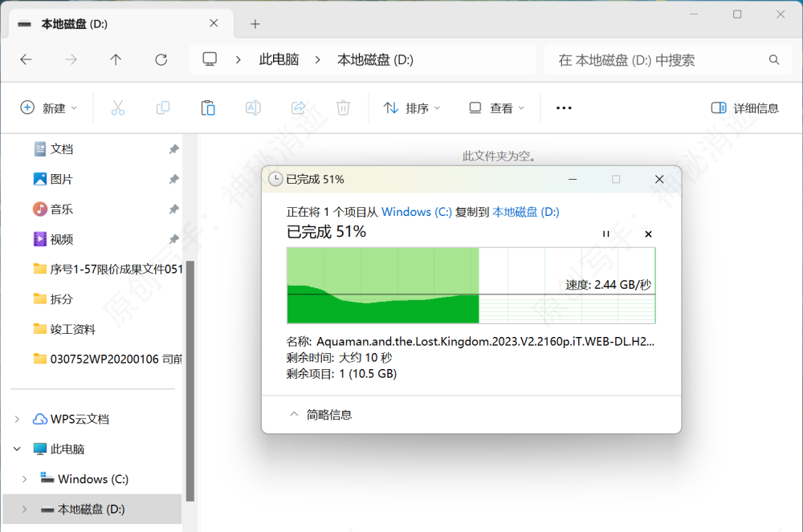Image resolution: width=803 pixels, height=532 pixels.
Task: Go forward with the right arrow button
Action: (71, 60)
